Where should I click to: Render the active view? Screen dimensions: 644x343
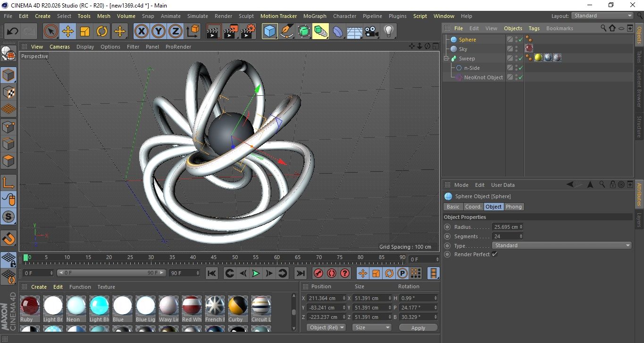click(x=214, y=32)
